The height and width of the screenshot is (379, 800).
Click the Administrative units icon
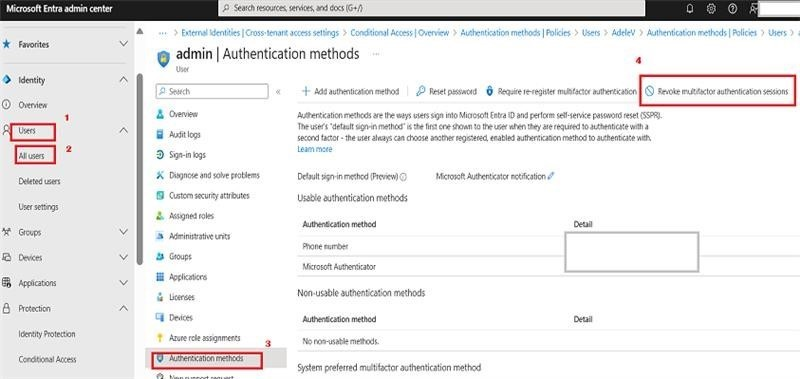tap(160, 236)
